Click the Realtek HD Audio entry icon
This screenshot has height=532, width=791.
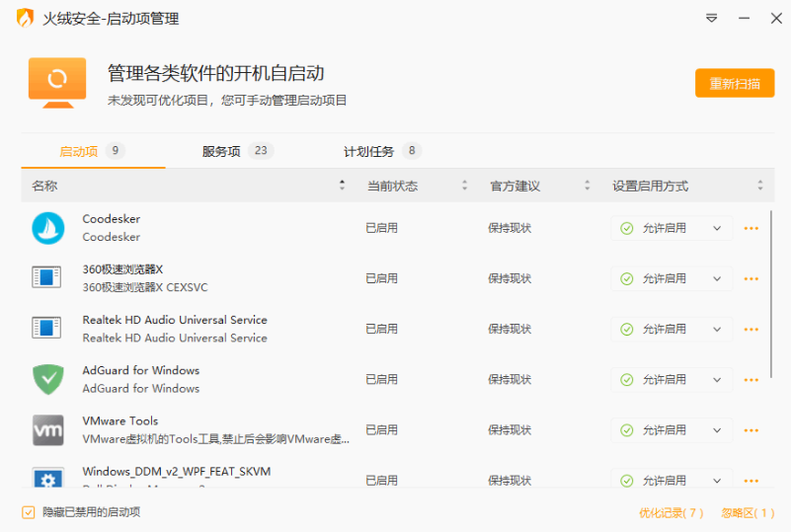click(x=47, y=329)
